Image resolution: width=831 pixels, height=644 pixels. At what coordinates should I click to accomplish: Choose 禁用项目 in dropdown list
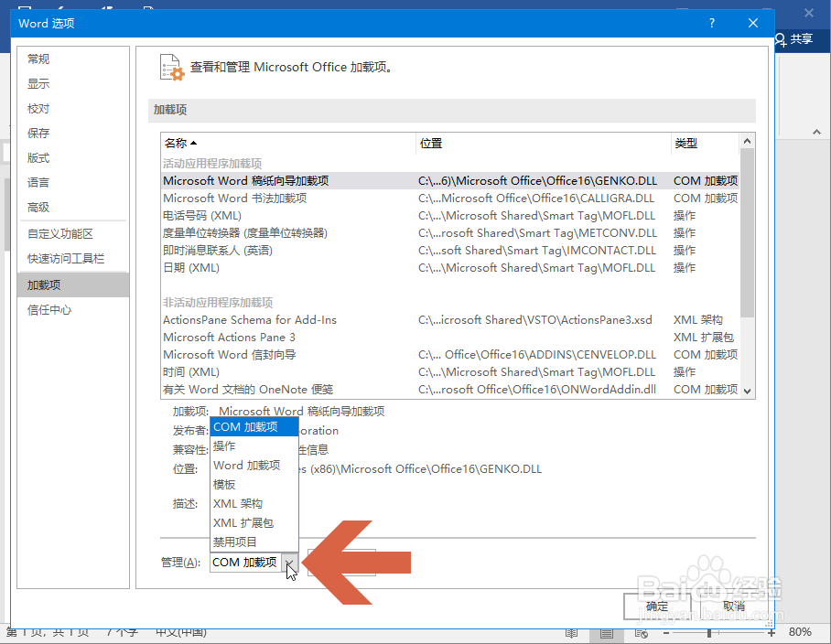[x=254, y=542]
